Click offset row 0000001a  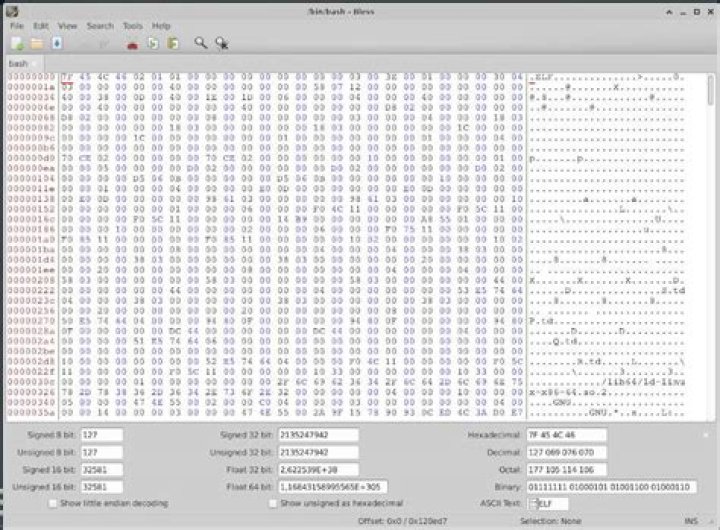(x=31, y=87)
